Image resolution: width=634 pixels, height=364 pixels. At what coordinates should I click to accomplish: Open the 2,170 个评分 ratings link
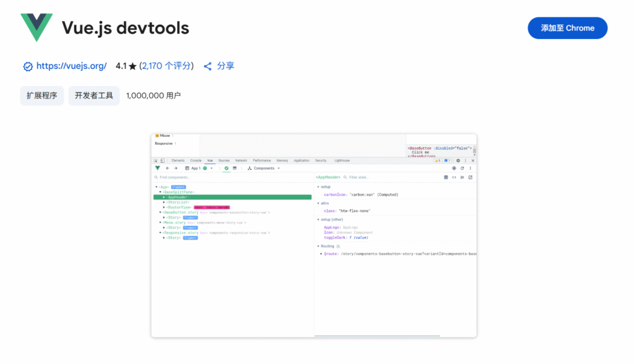point(167,66)
